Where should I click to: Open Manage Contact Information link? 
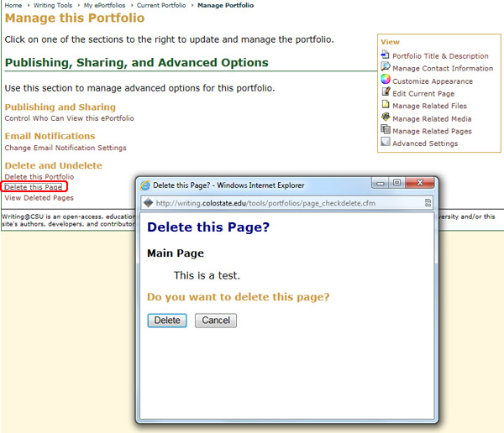pyautogui.click(x=443, y=69)
